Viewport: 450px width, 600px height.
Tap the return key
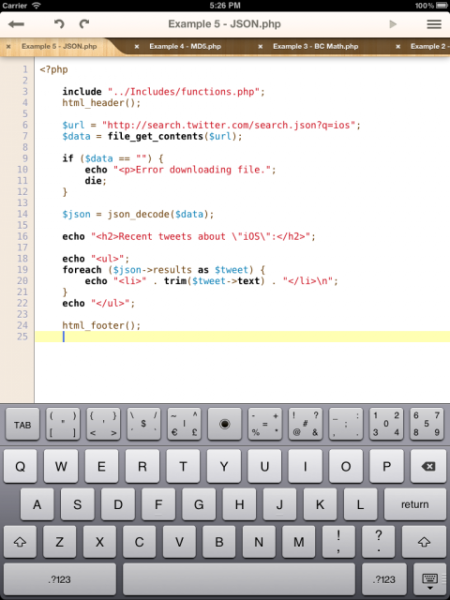415,504
